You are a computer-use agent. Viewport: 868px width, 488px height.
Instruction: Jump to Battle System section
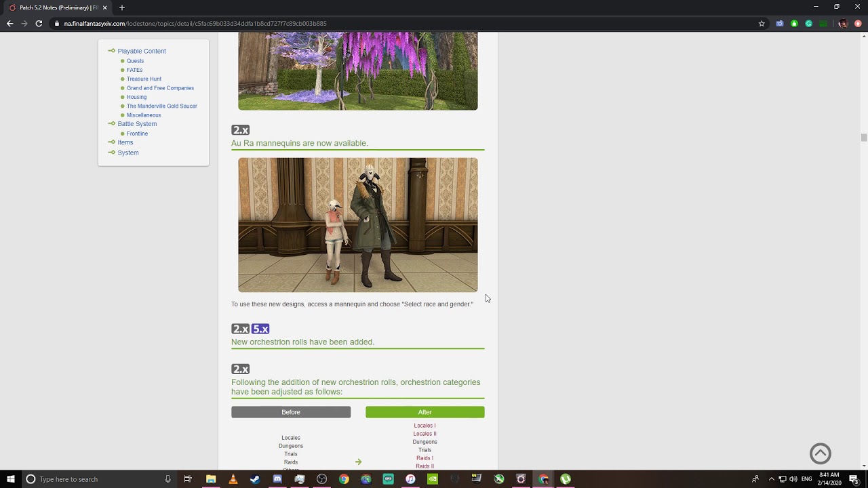click(137, 124)
